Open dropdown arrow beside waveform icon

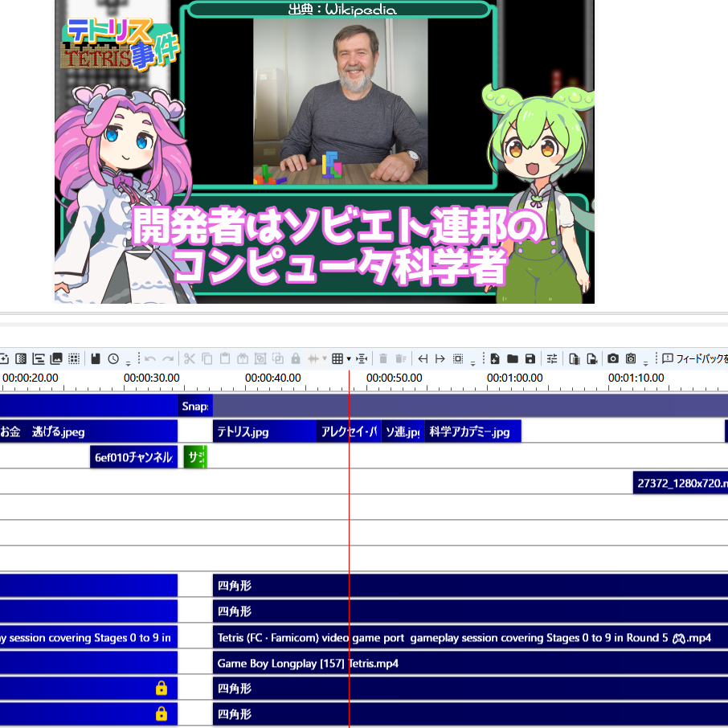(x=325, y=358)
